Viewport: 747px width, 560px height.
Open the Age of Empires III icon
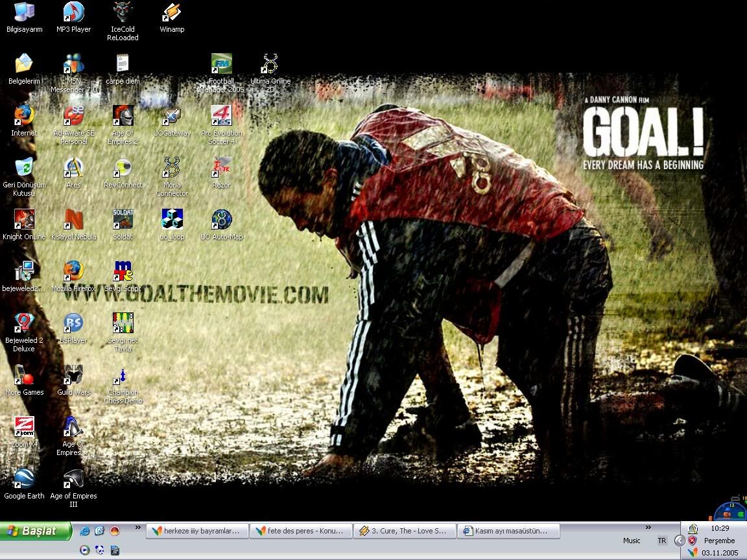(73, 489)
